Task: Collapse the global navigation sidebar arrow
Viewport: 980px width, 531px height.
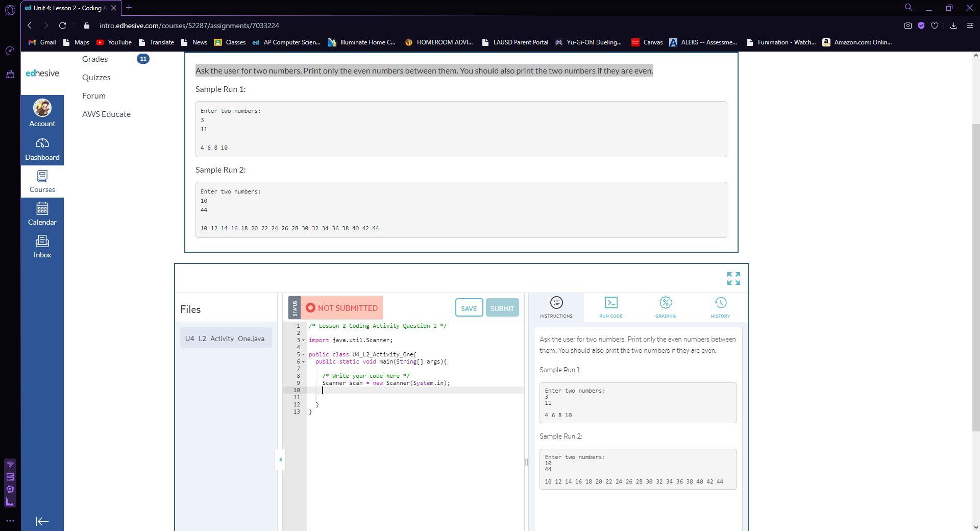Action: tap(42, 521)
